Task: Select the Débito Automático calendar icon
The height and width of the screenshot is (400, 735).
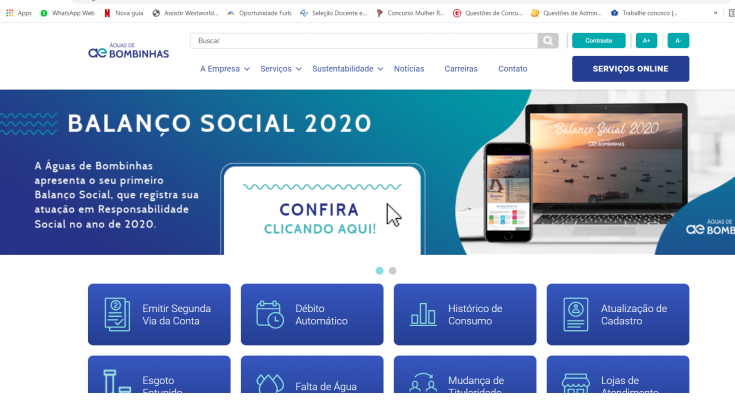Action: (270, 314)
